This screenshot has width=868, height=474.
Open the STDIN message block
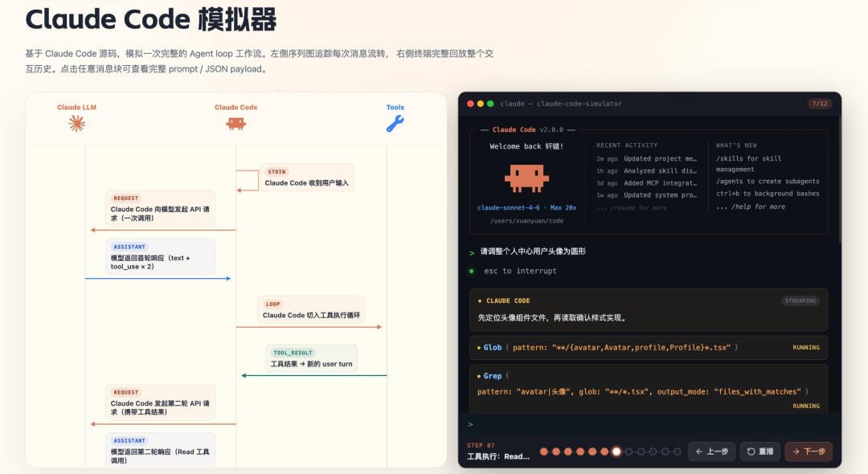306,178
